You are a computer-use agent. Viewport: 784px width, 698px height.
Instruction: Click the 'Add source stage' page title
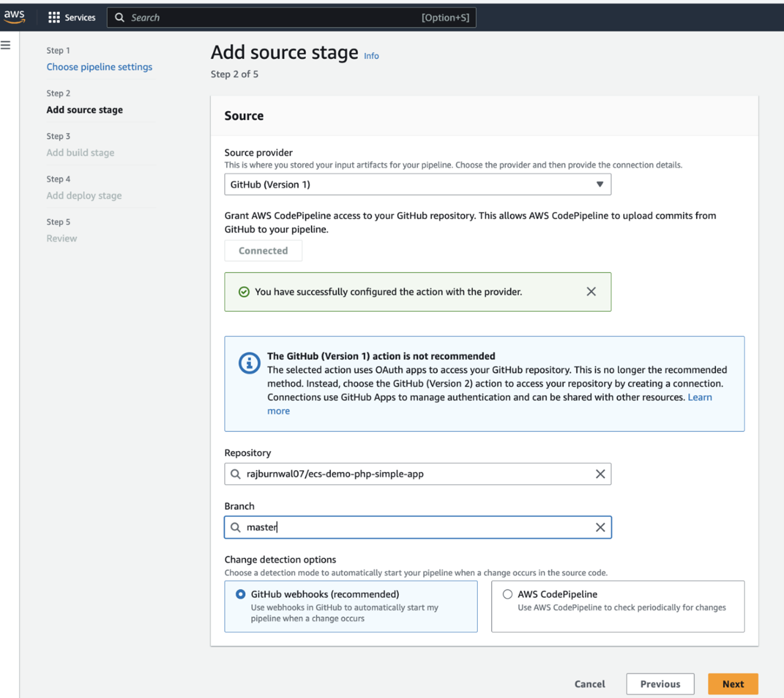(284, 53)
